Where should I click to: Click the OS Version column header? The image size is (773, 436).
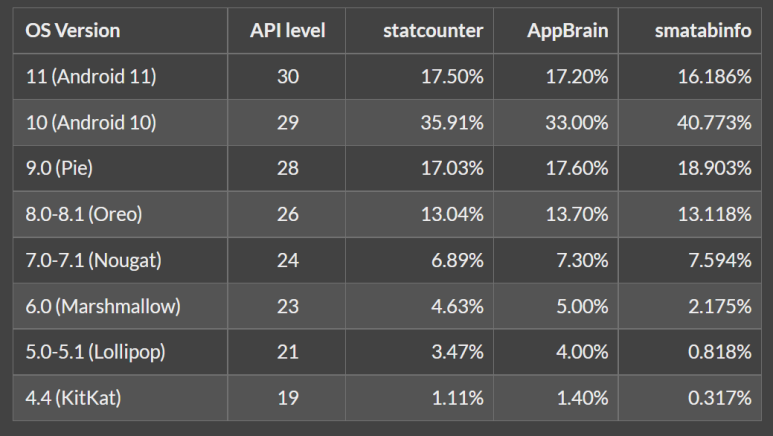73,31
